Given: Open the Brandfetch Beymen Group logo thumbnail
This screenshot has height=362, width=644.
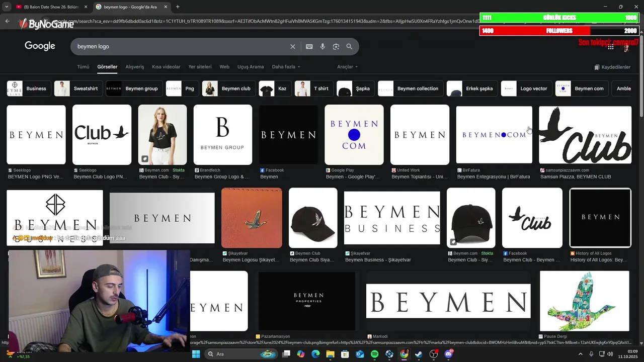Looking at the screenshot, I should pos(222,135).
